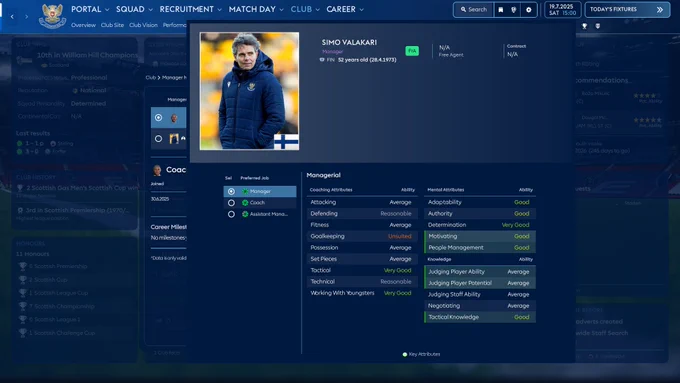Screen dimensions: 680x383
Task: Expand the Recruitment menu chevron
Action: tap(219, 10)
